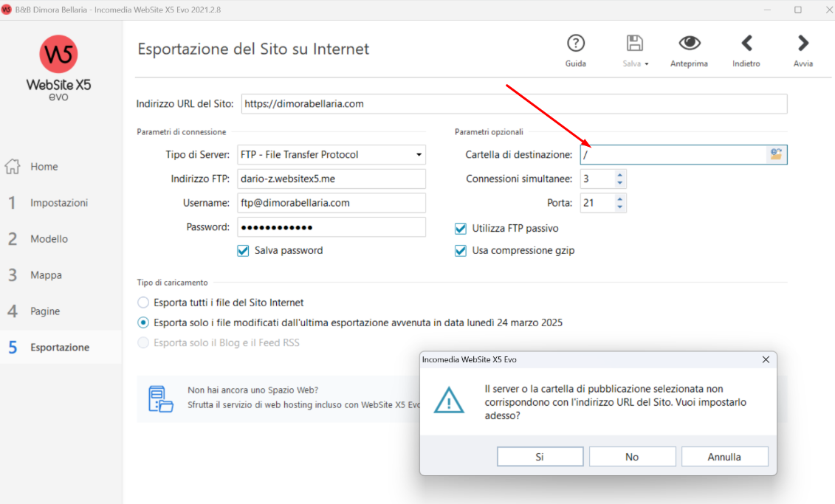Click the web hosting server icon
This screenshot has width=835, height=504.
point(161,398)
